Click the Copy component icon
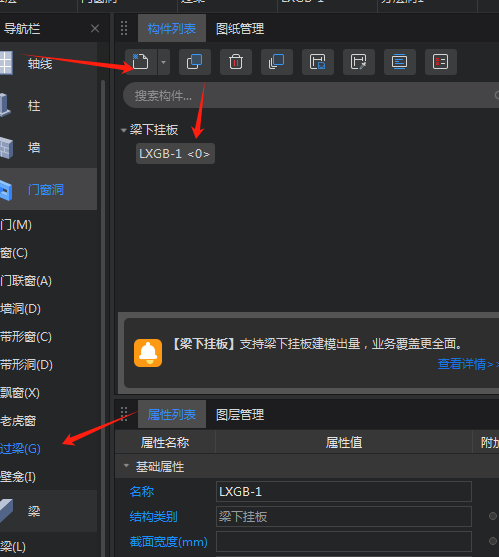499x557 pixels. [195, 62]
